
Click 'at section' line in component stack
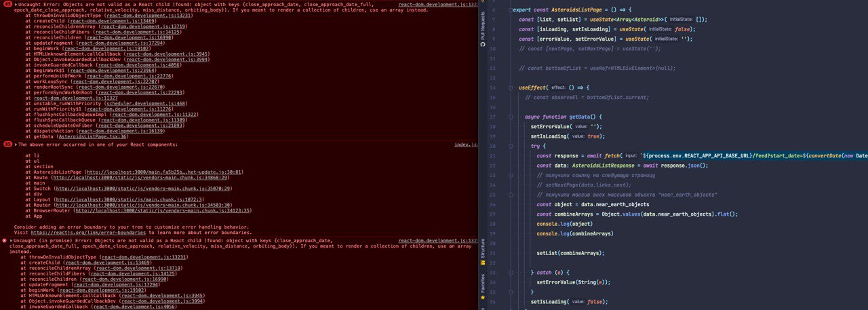(x=39, y=166)
